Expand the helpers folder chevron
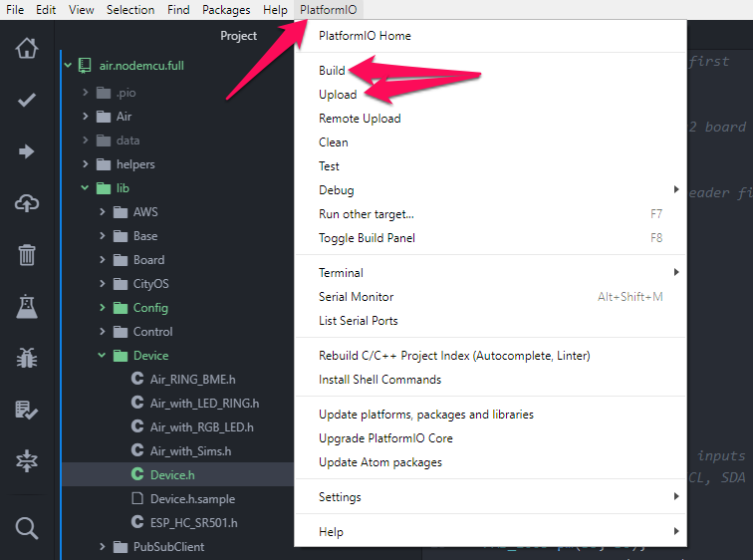Image resolution: width=753 pixels, height=560 pixels. coord(85,163)
